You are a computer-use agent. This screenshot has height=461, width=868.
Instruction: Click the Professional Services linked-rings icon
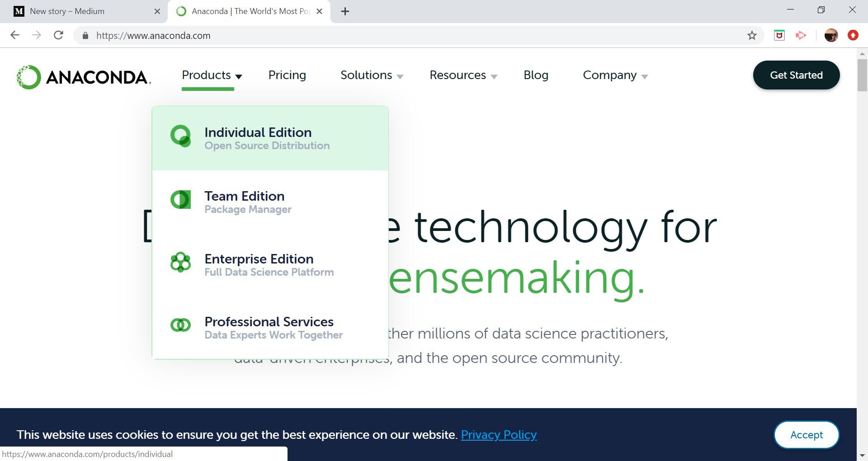180,325
